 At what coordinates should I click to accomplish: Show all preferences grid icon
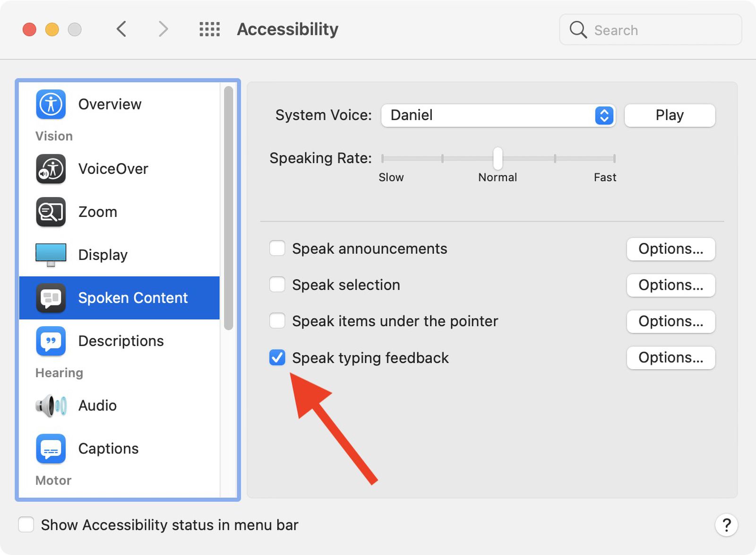point(209,29)
